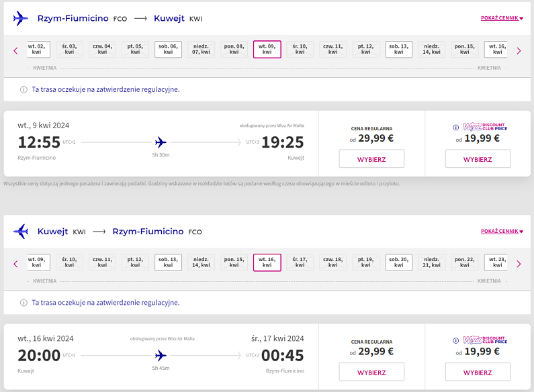The width and height of the screenshot is (534, 392).
Task: Click the outbound airplane icon next to Rzym-Fiumicino
Action: coord(20,18)
